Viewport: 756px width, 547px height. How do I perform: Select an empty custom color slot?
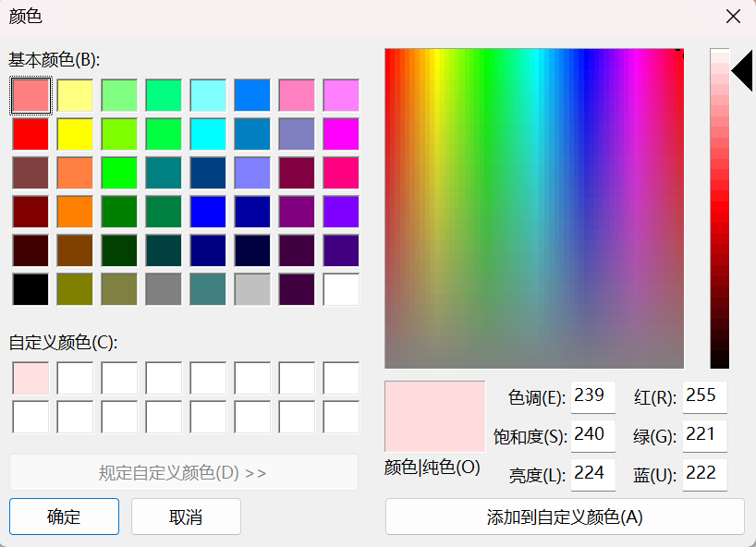pos(75,378)
